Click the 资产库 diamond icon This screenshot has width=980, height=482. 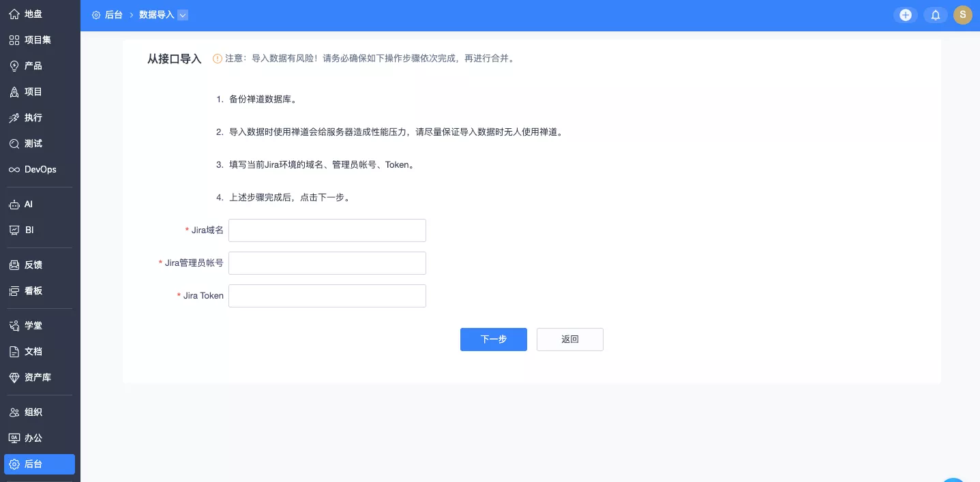point(14,378)
